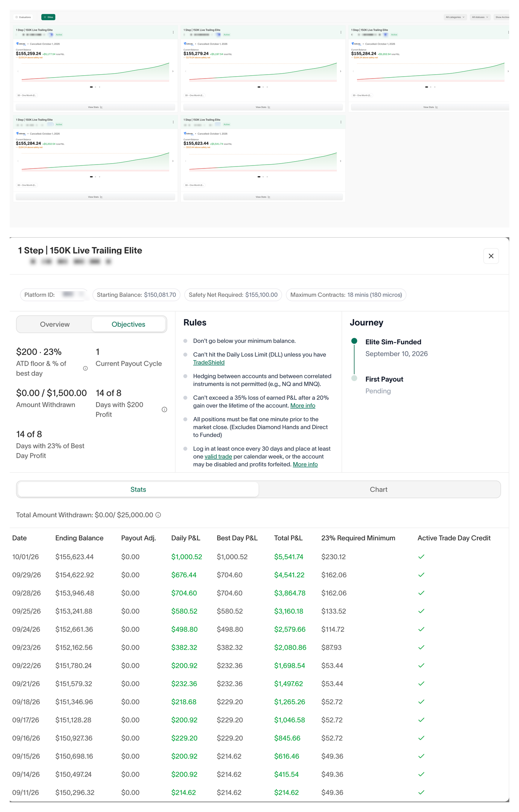Click the trade day checkmark in 10/01/26 row
Image resolution: width=519 pixels, height=812 pixels.
click(x=421, y=557)
